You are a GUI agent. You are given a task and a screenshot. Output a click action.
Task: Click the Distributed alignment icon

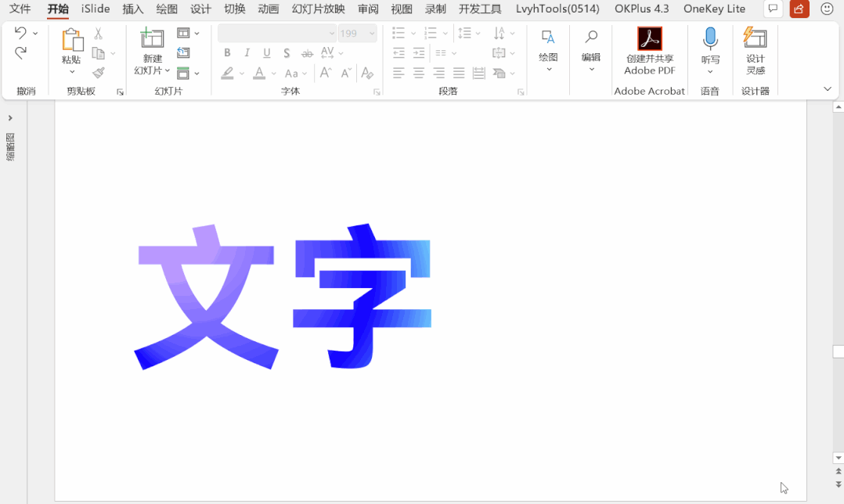click(478, 73)
